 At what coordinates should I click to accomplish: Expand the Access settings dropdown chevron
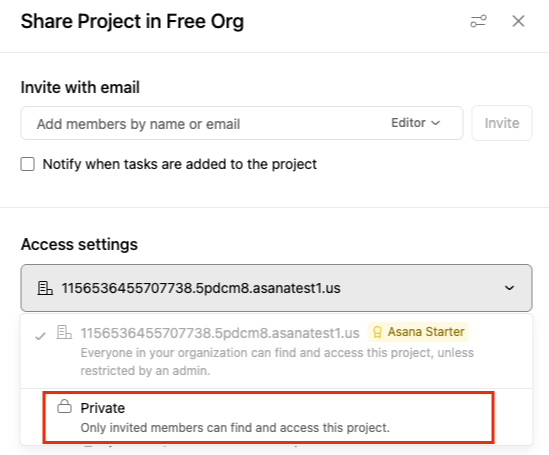[x=509, y=288]
